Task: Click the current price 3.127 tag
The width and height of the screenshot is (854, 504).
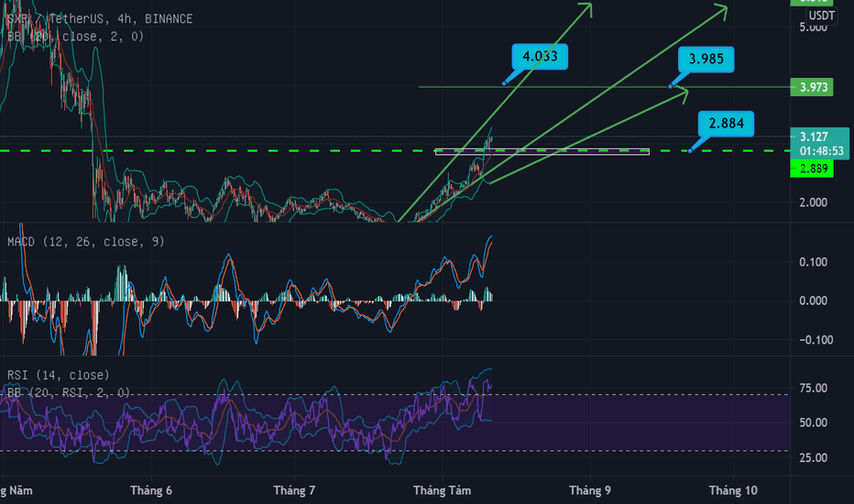Action: tap(814, 137)
